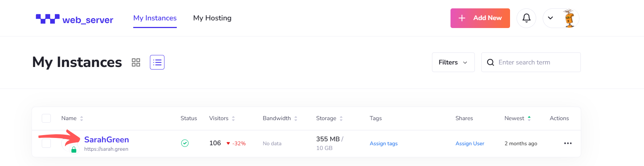This screenshot has width=644, height=166.
Task: Click the Assign User link
Action: [470, 143]
